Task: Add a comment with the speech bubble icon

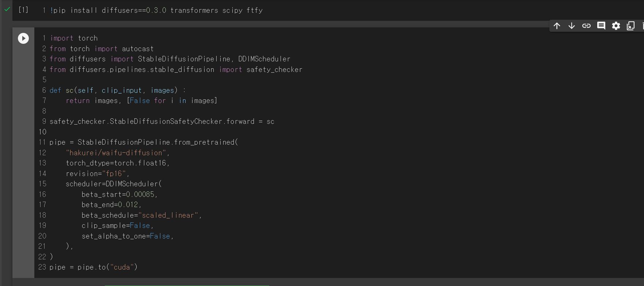Action: click(x=601, y=26)
